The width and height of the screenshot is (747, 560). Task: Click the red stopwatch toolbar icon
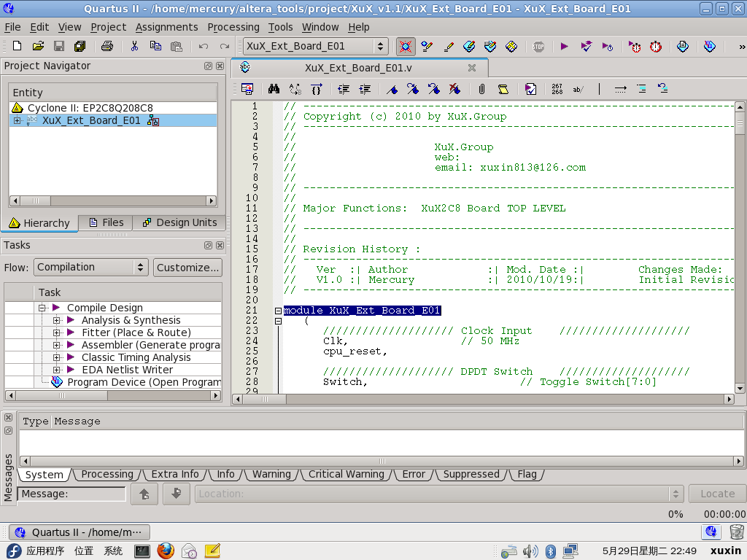[x=656, y=46]
